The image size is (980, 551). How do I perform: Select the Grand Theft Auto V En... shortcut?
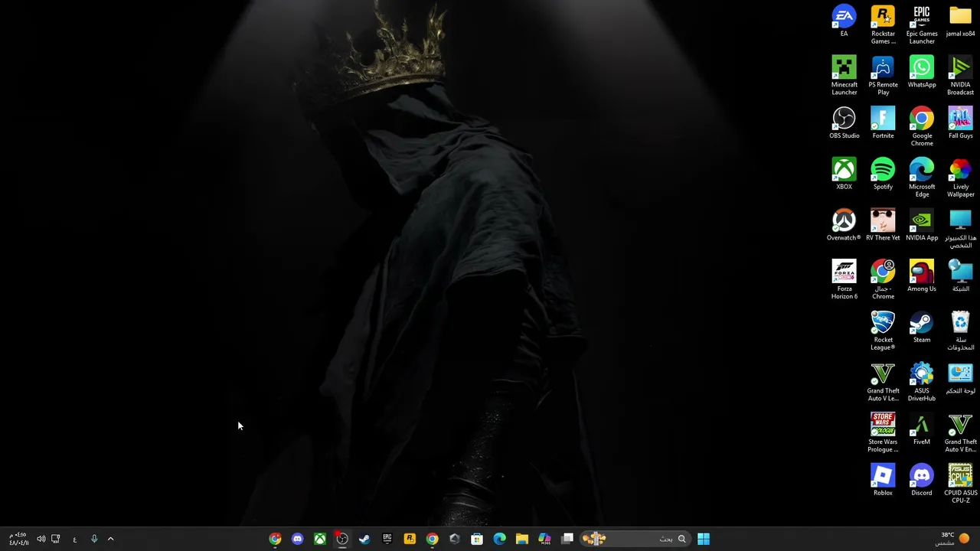click(960, 432)
